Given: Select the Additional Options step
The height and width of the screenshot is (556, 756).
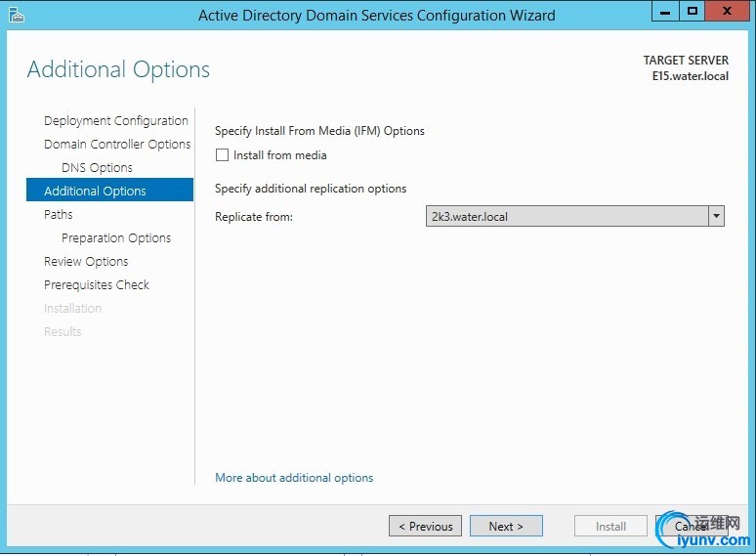Looking at the screenshot, I should [95, 192].
